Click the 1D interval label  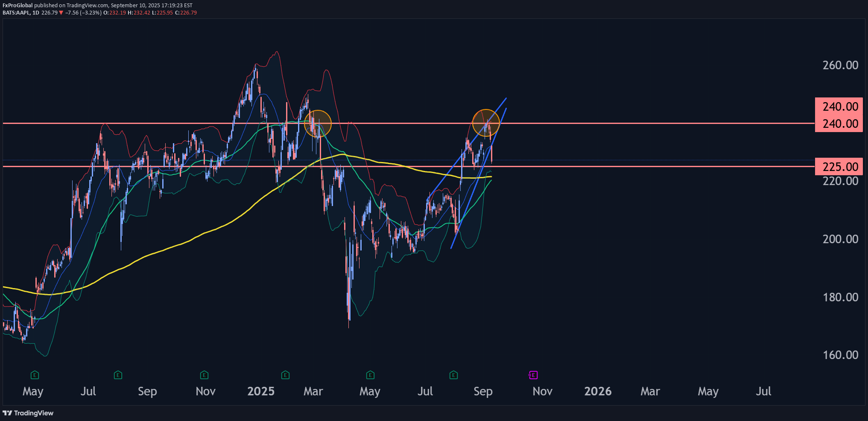(36, 13)
